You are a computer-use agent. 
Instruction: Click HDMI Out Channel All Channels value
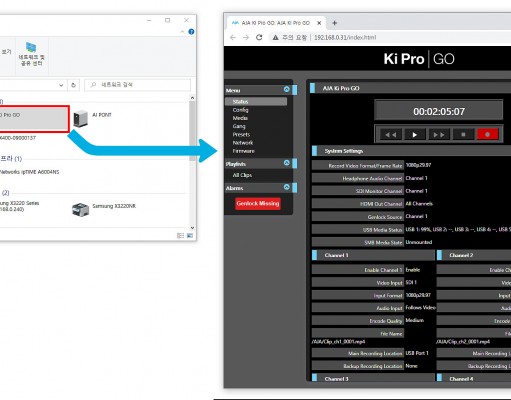(419, 203)
